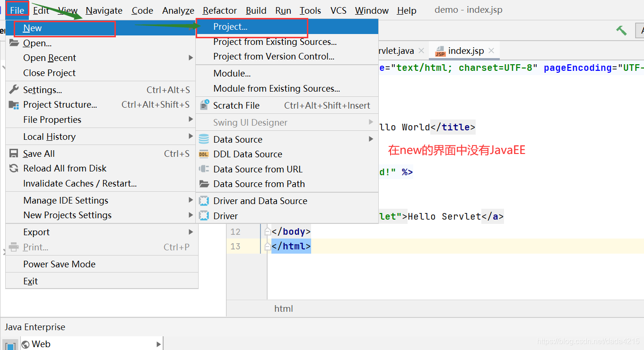Click the Driver and Data Source icon
This screenshot has height=350, width=644.
[x=204, y=201]
